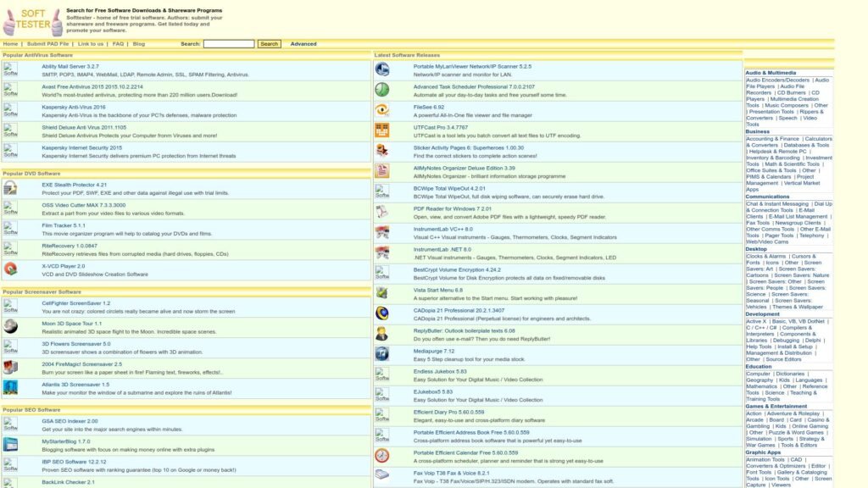Go to the Home page
868x488 pixels.
(x=10, y=44)
